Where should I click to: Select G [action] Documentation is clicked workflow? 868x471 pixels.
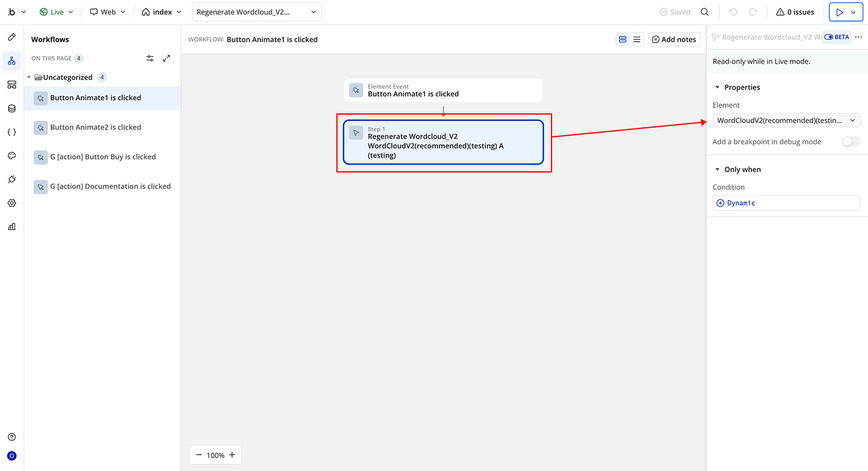102,187
